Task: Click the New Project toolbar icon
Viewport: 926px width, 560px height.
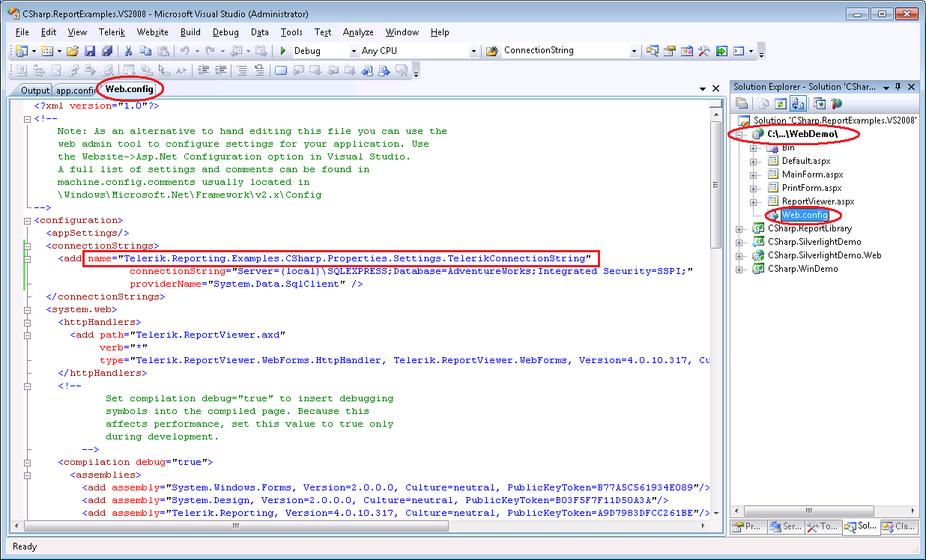Action: [x=22, y=51]
